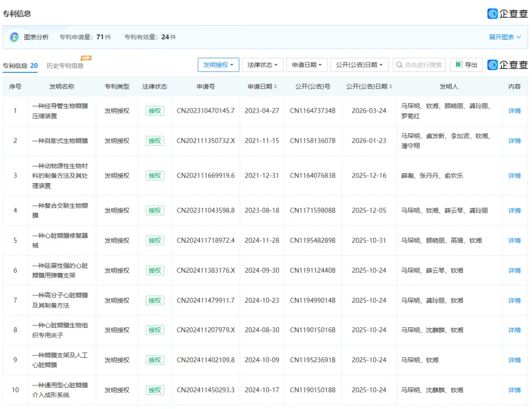Viewport: 532px width, 409px height.
Task: Click application date 2024-10-09
Action: tap(262, 360)
